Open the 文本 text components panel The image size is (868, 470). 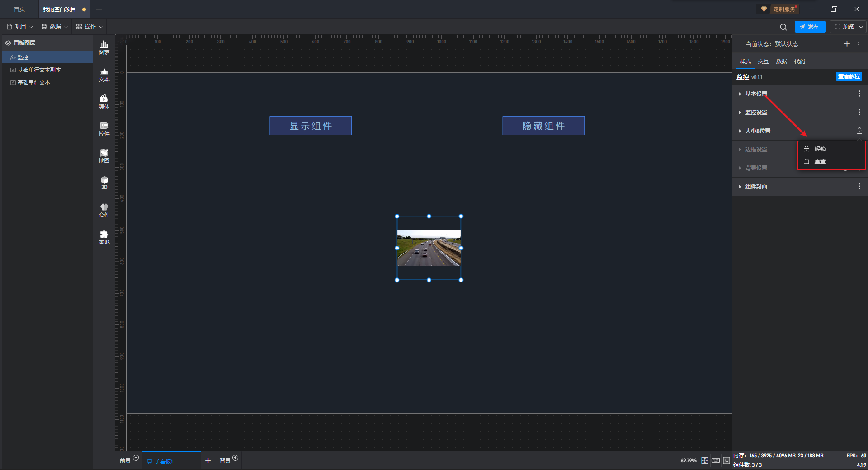[x=104, y=75]
